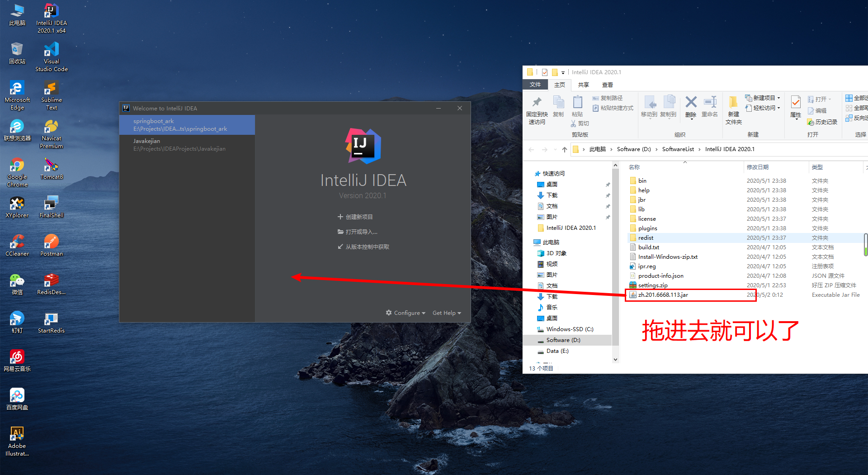Select the 钉钉 desktop icon
Screen dimensions: 868x475
pyautogui.click(x=17, y=323)
